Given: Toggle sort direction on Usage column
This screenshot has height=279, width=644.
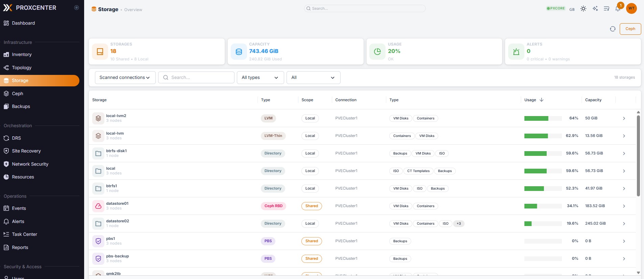Looking at the screenshot, I should [542, 100].
